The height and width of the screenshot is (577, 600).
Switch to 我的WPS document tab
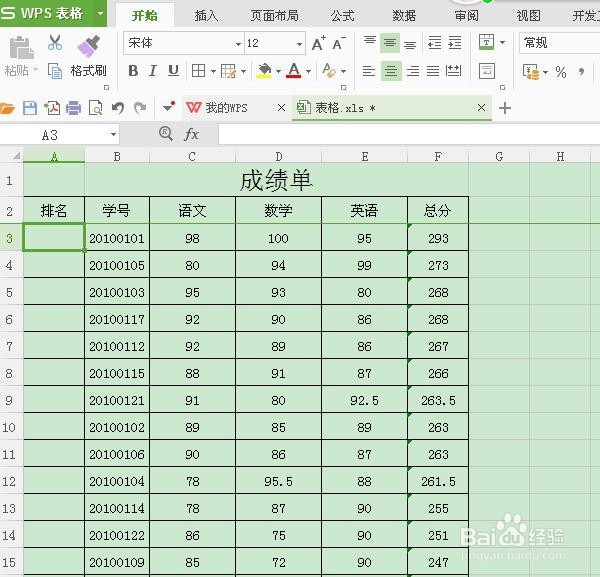coord(227,108)
